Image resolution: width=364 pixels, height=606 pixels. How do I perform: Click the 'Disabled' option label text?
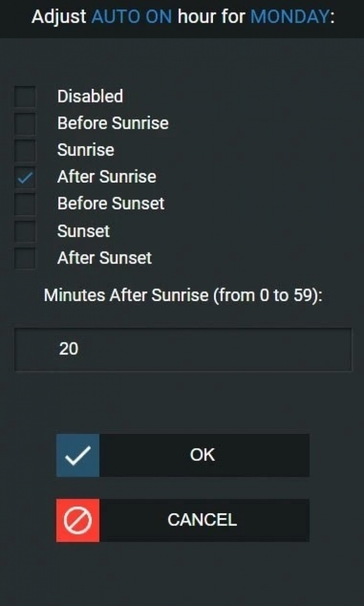pyautogui.click(x=90, y=96)
